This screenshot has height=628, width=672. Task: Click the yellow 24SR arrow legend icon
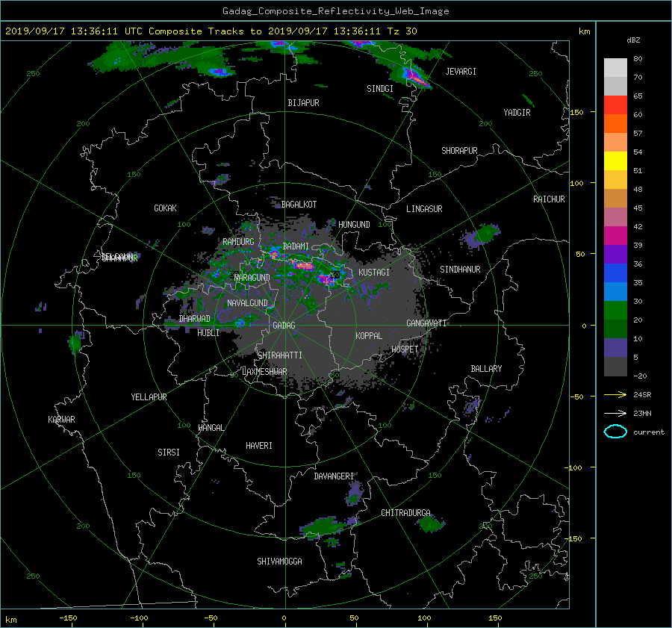click(x=615, y=394)
